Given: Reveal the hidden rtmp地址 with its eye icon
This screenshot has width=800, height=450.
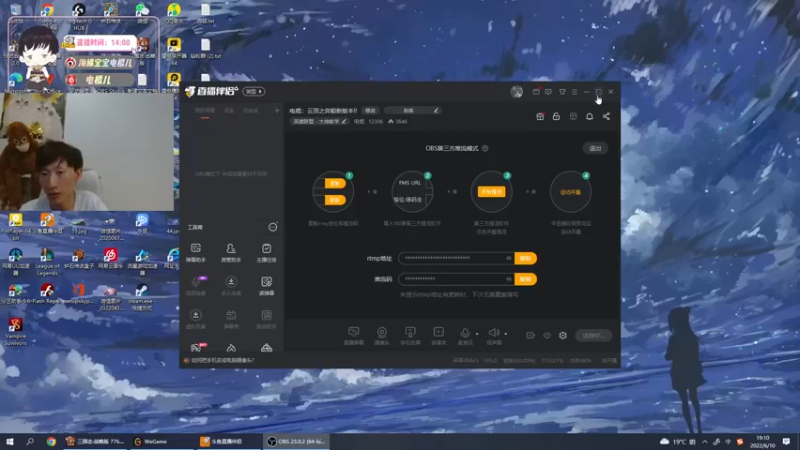Looking at the screenshot, I should pos(509,258).
